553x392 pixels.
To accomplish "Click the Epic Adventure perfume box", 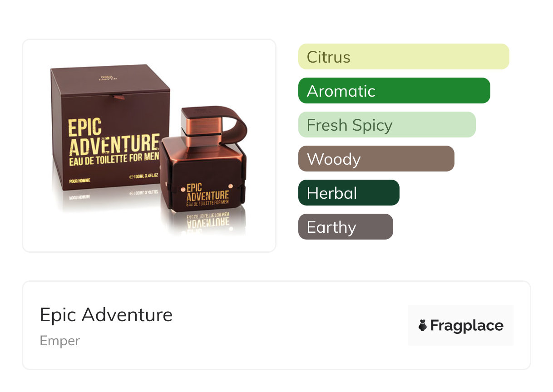I will click(x=109, y=127).
